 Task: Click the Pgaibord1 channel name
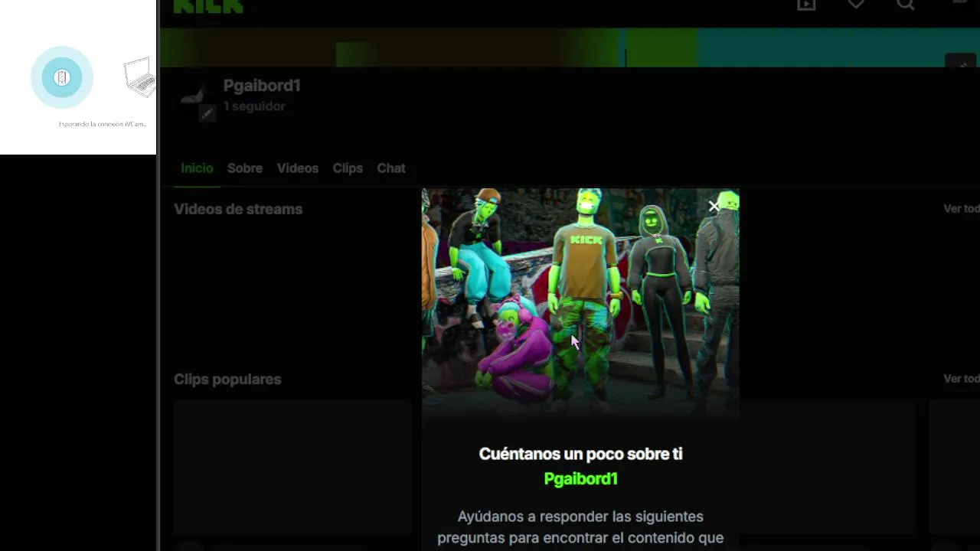tap(262, 86)
